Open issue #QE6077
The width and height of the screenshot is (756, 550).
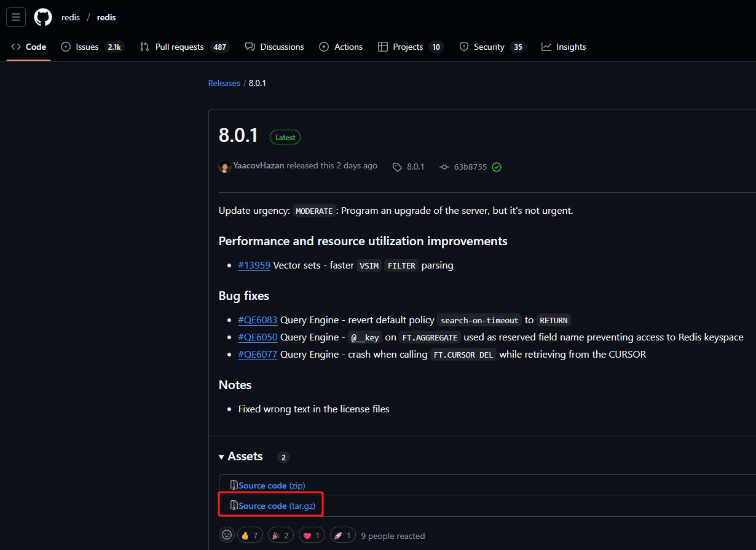click(x=258, y=355)
